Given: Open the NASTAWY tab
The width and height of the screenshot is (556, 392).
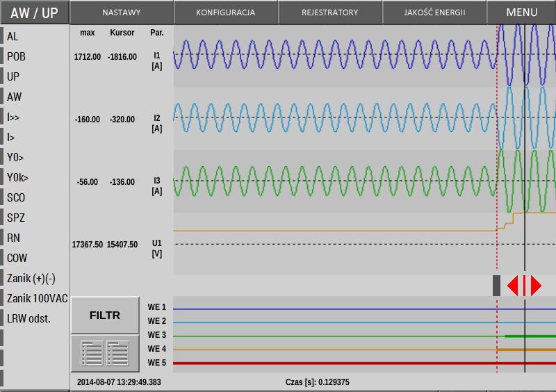Looking at the screenshot, I should tap(122, 13).
